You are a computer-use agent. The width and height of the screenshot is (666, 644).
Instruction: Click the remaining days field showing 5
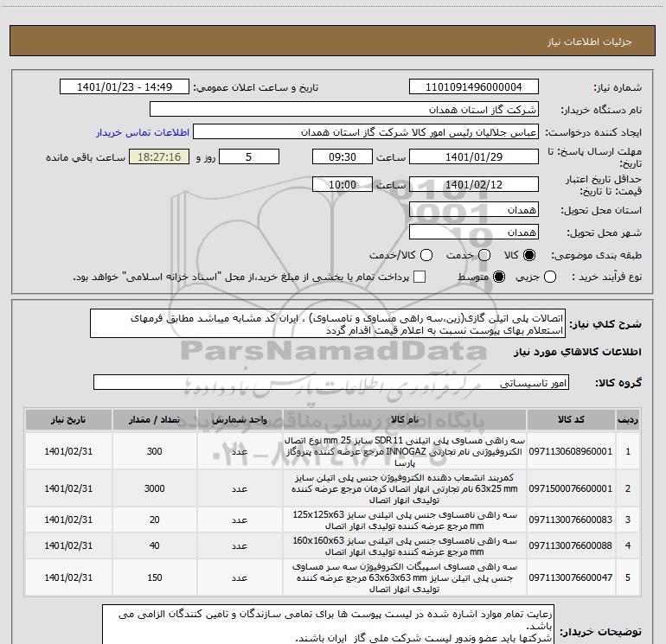pos(249,156)
